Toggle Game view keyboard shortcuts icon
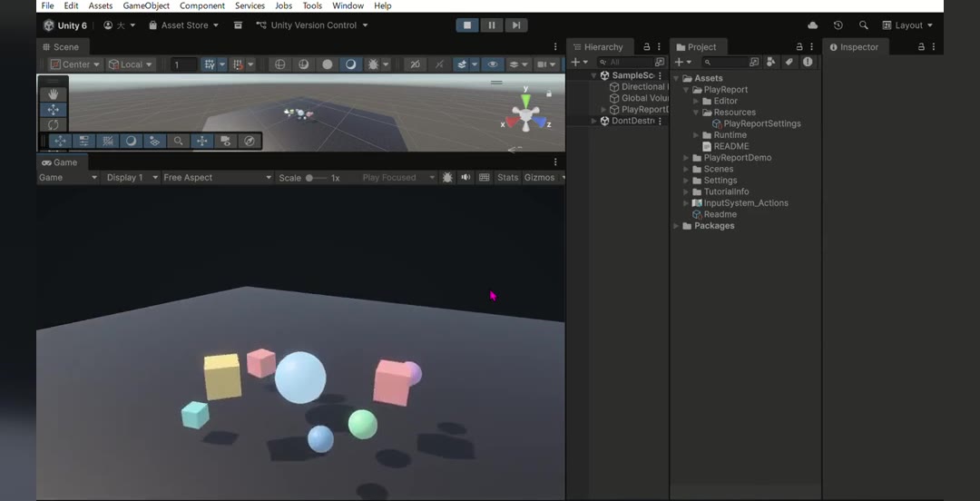Screen dimensions: 980x501 (484, 178)
